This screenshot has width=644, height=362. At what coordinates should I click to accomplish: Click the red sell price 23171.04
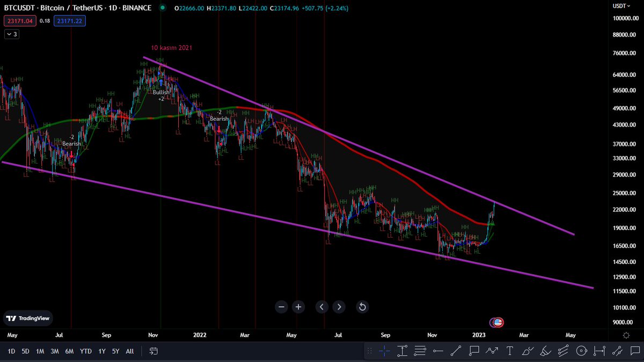click(x=19, y=21)
